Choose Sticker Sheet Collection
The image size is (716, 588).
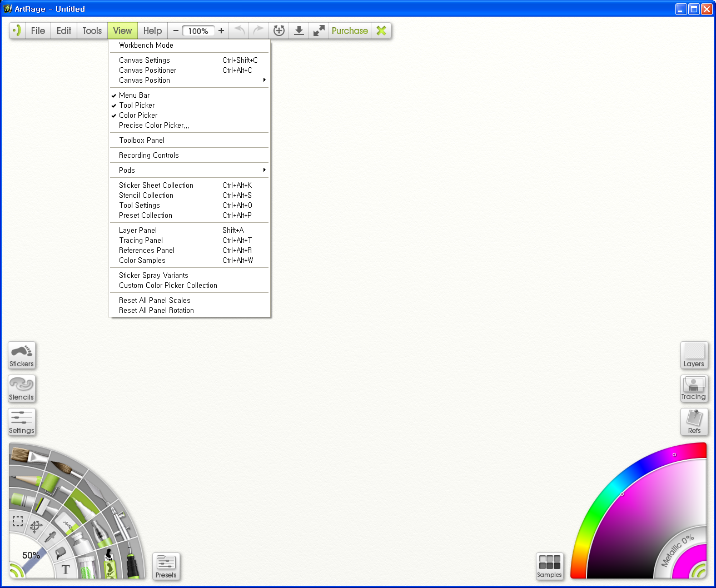(x=189, y=185)
